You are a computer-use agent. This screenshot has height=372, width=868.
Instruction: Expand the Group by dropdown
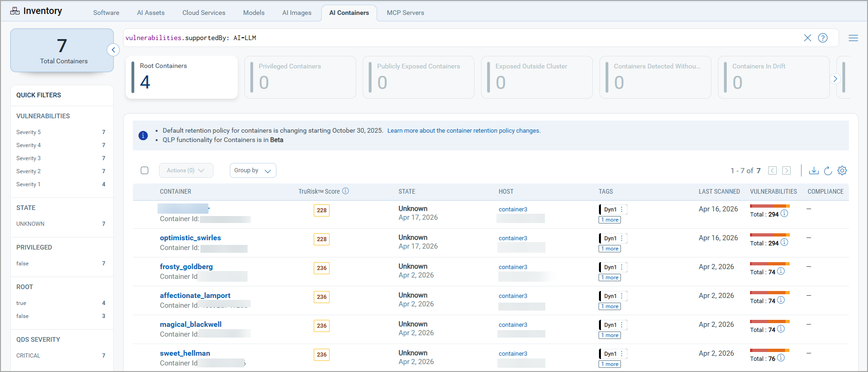[253, 170]
